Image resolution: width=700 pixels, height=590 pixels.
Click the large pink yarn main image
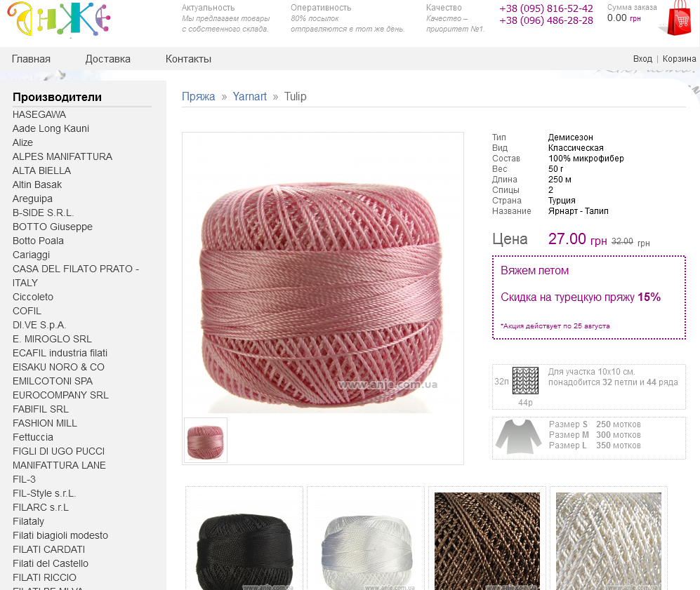click(323, 295)
